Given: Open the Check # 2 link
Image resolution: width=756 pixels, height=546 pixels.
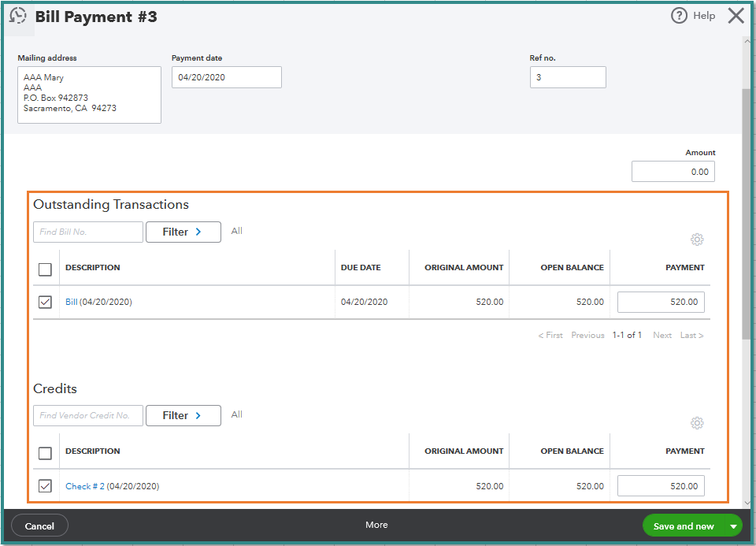Looking at the screenshot, I should coord(85,486).
